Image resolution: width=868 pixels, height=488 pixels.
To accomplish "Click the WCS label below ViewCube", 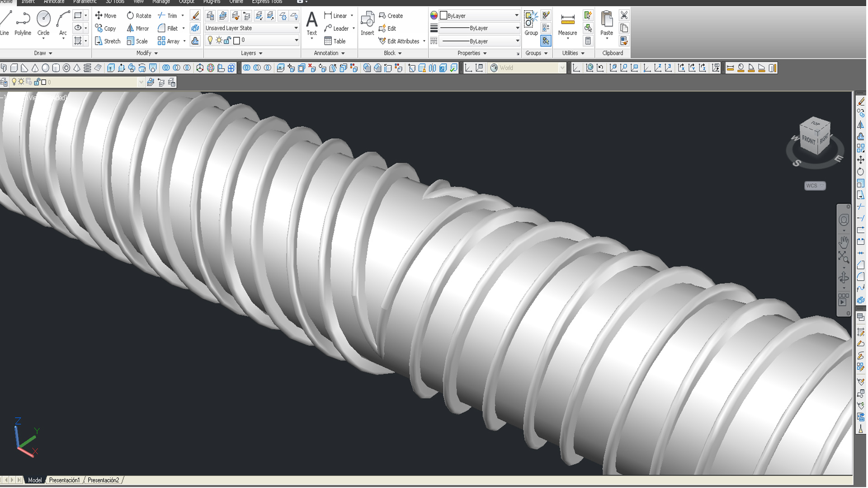I will point(815,186).
